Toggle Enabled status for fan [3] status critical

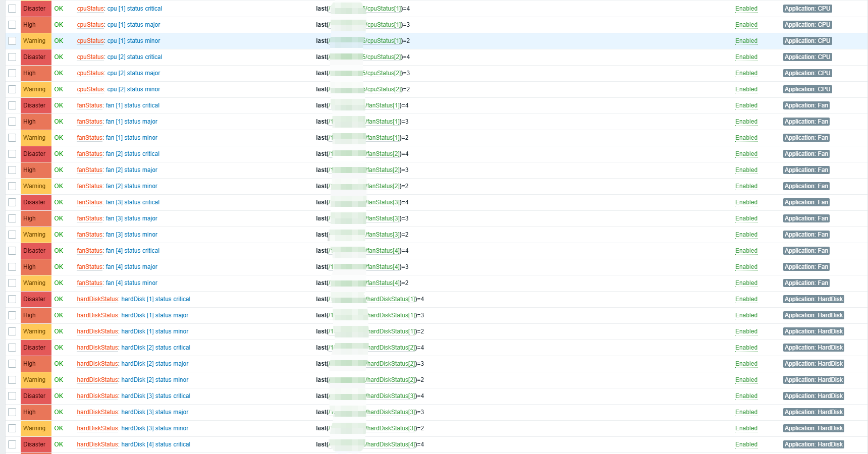pyautogui.click(x=746, y=202)
